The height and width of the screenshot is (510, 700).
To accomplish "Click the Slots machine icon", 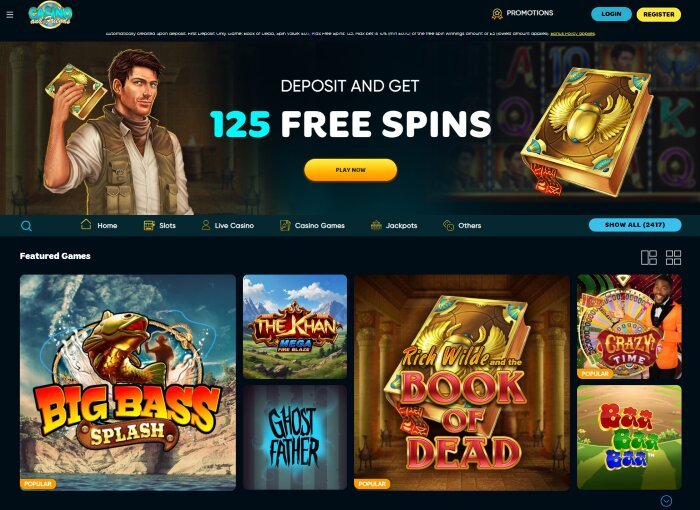I will tap(149, 226).
